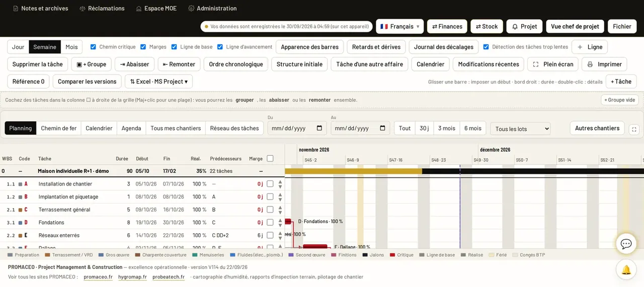This screenshot has height=287, width=644.
Task: Toggle Chemin critique checkbox
Action: [93, 47]
